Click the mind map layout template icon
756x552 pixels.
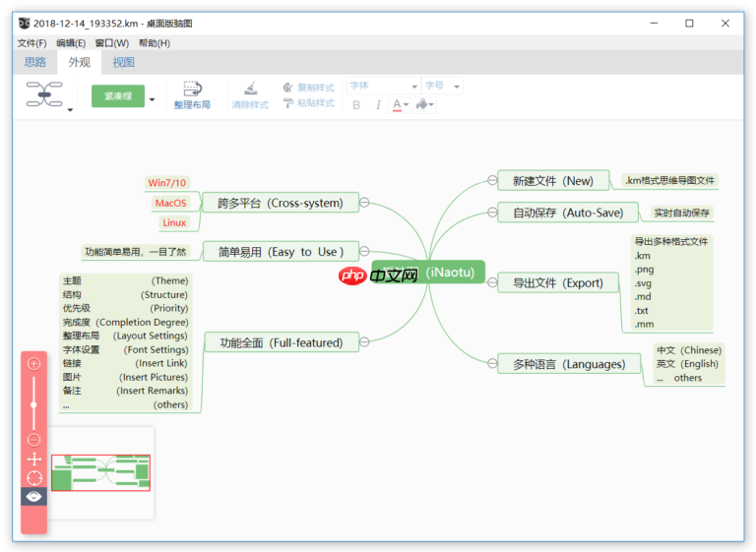click(x=43, y=95)
